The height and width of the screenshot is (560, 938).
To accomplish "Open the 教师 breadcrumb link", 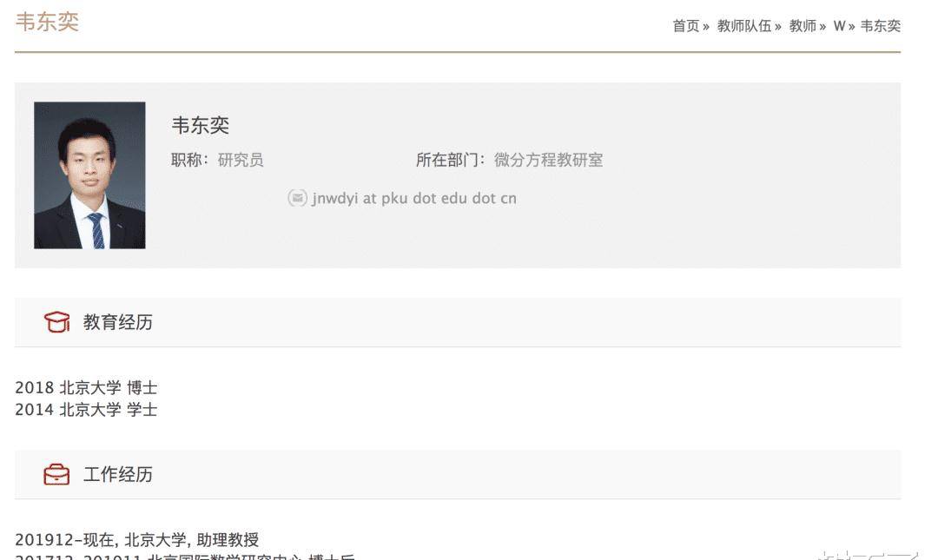I will tap(803, 26).
